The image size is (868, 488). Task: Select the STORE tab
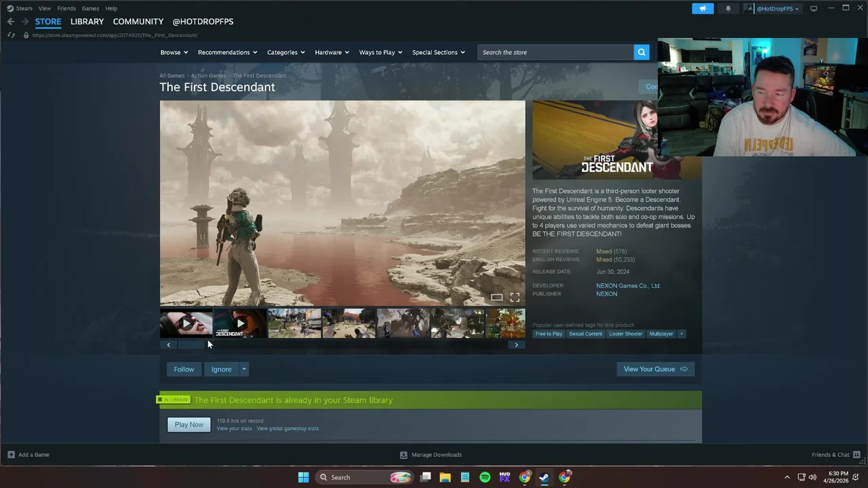pos(48,22)
